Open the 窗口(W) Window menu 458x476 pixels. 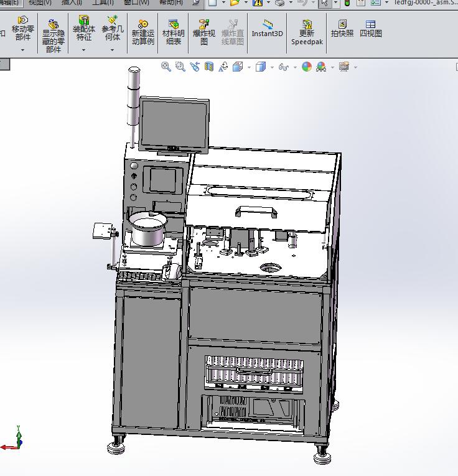(136, 2)
